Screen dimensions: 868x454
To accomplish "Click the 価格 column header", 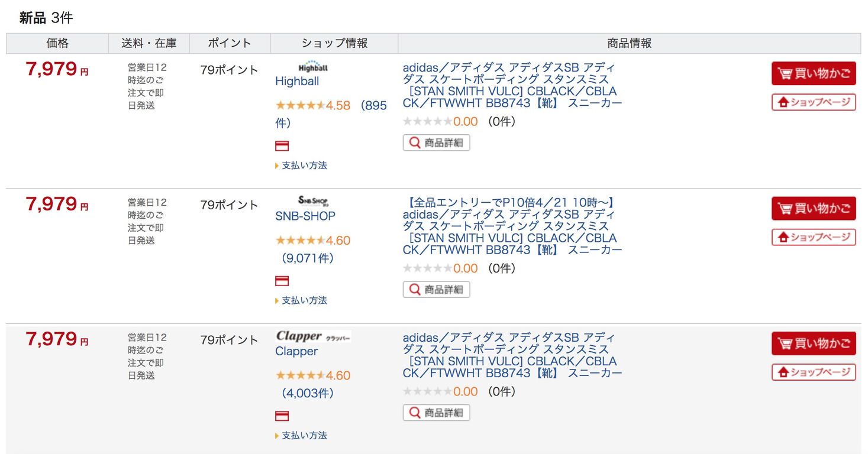I will point(57,43).
